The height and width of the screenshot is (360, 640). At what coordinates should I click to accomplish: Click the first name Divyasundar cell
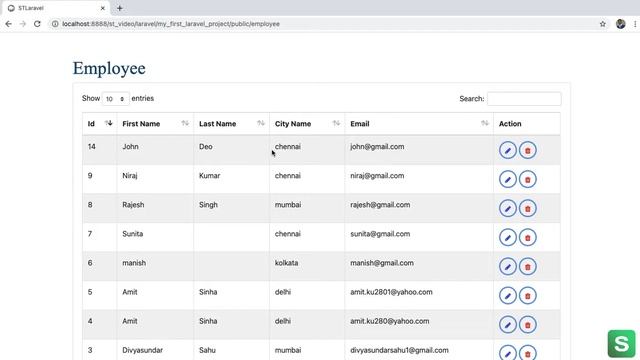pyautogui.click(x=155, y=350)
